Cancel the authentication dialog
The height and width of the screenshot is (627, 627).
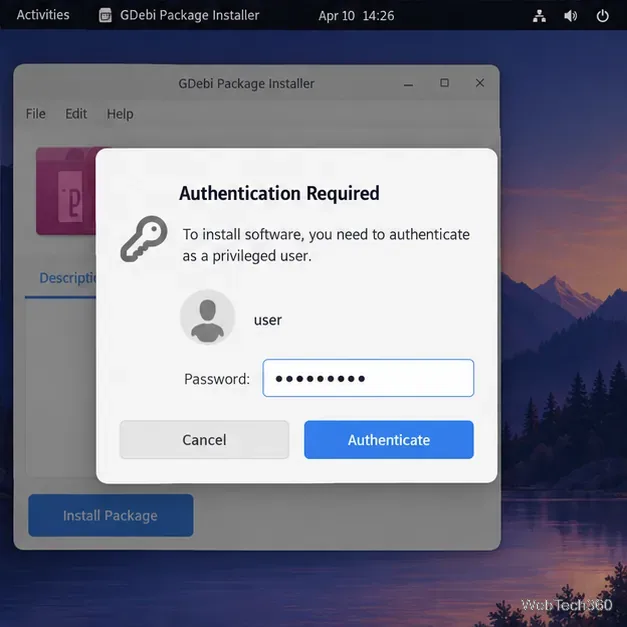[204, 439]
